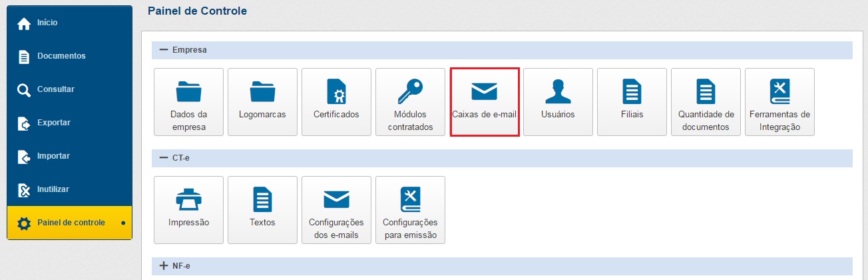This screenshot has width=868, height=280.
Task: Open the Usuários tile
Action: coord(558,102)
